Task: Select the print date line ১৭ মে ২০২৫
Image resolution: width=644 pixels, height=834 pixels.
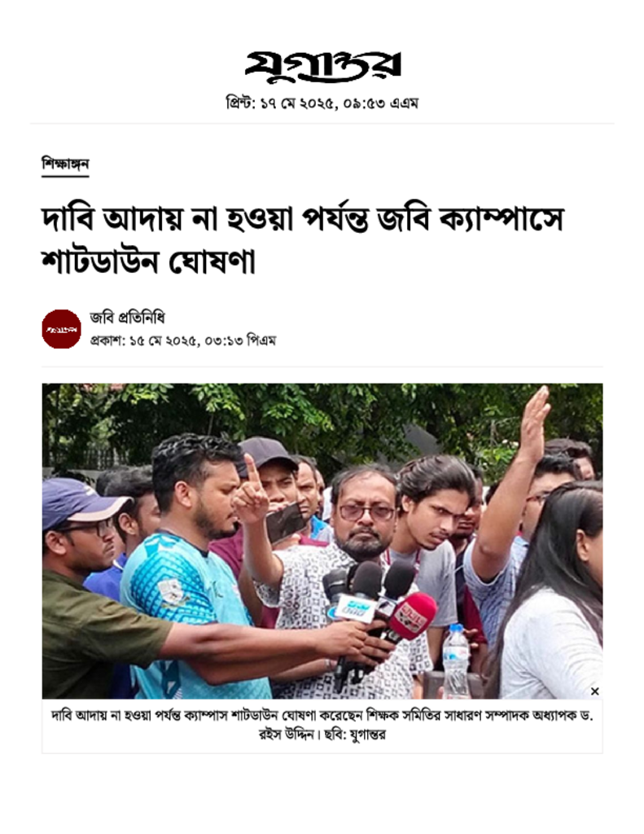Action: pos(322,102)
